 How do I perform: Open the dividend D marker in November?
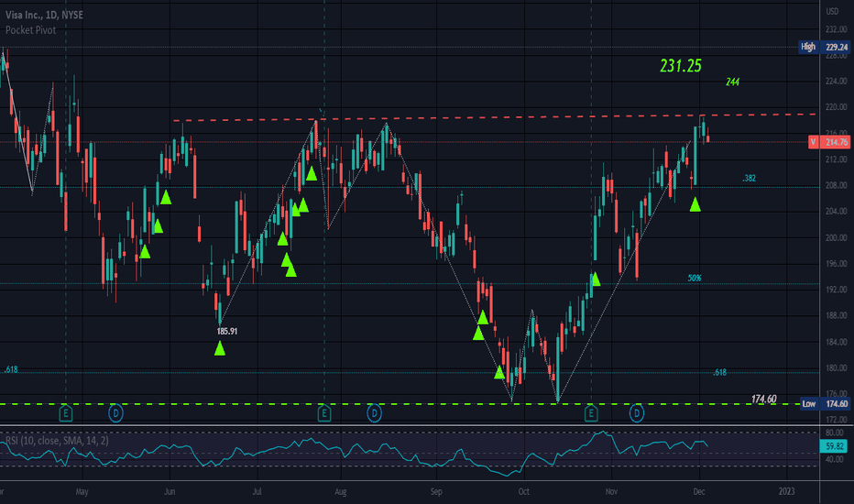point(637,413)
